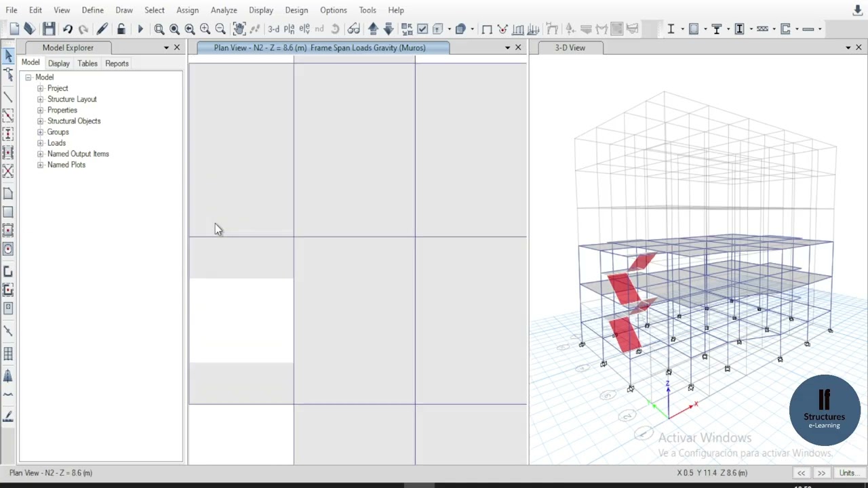Viewport: 868px width, 488px height.
Task: Open the Define menu
Action: [93, 10]
